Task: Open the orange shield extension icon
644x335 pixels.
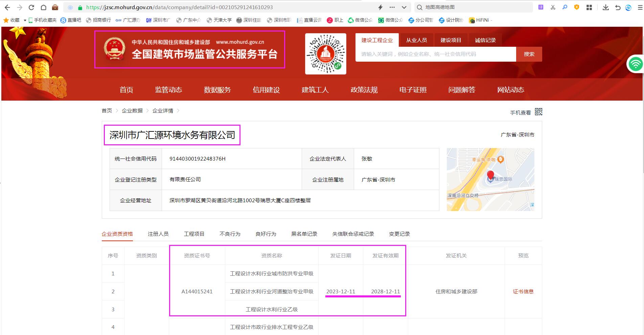Action: tap(577, 7)
